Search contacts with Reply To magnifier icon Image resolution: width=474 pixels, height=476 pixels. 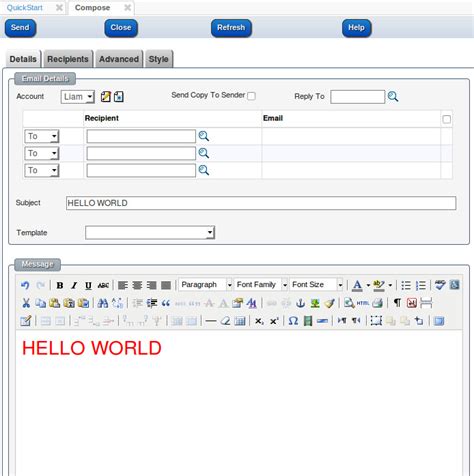pyautogui.click(x=393, y=97)
